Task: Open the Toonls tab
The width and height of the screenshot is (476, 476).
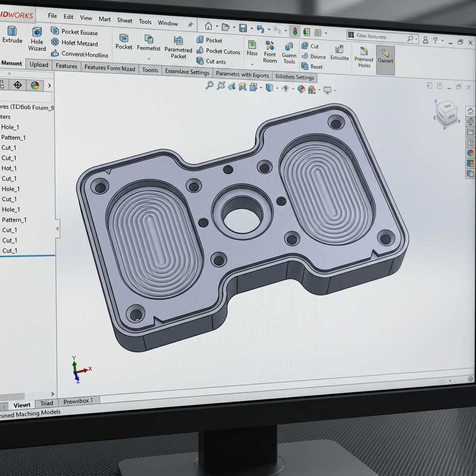Action: tap(150, 70)
